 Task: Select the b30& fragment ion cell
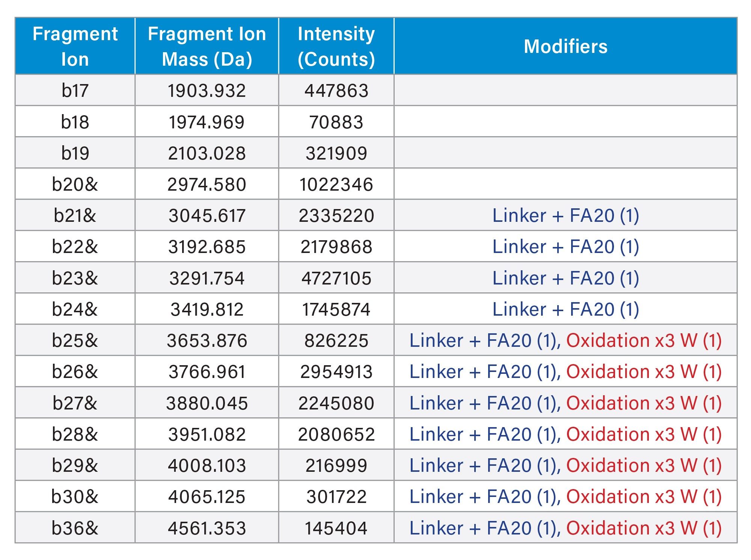(75, 497)
